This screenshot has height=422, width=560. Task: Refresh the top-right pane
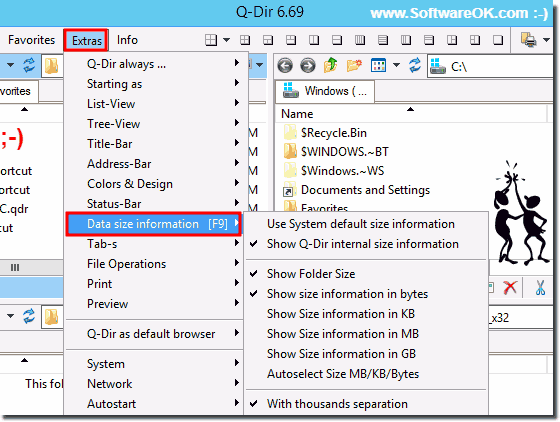pos(415,65)
